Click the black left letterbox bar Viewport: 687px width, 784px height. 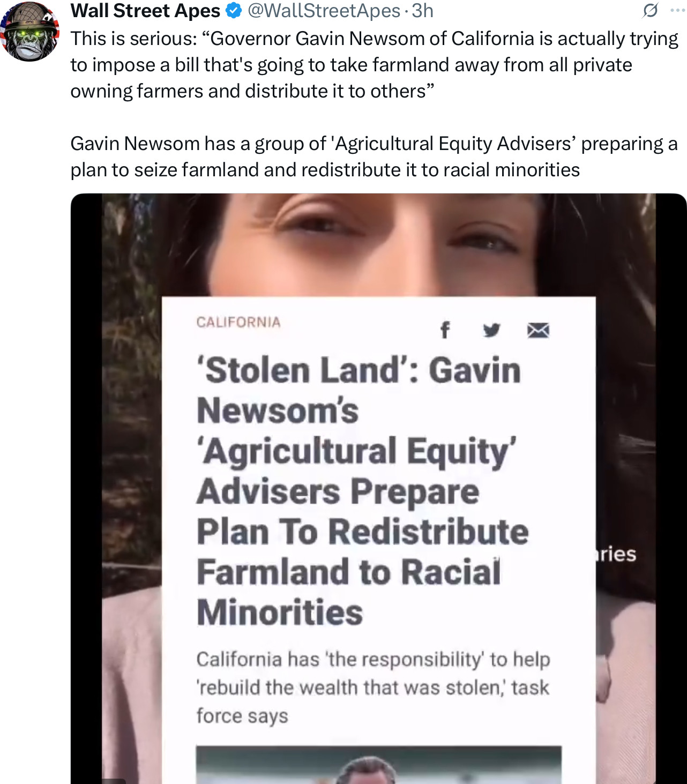[86, 489]
